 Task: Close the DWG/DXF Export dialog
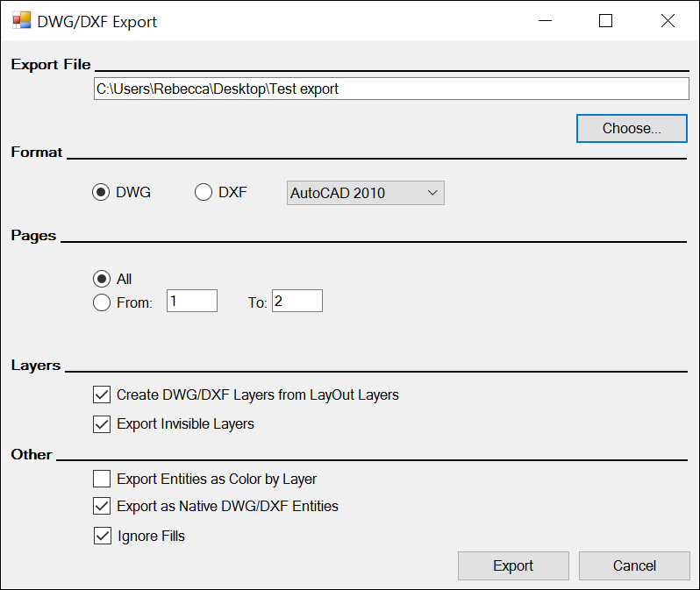(668, 21)
